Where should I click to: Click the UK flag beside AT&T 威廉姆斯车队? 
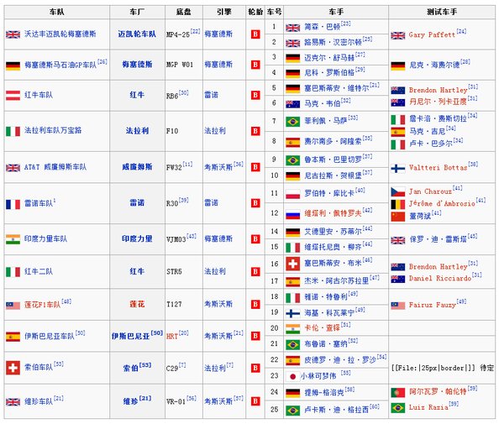click(x=13, y=168)
